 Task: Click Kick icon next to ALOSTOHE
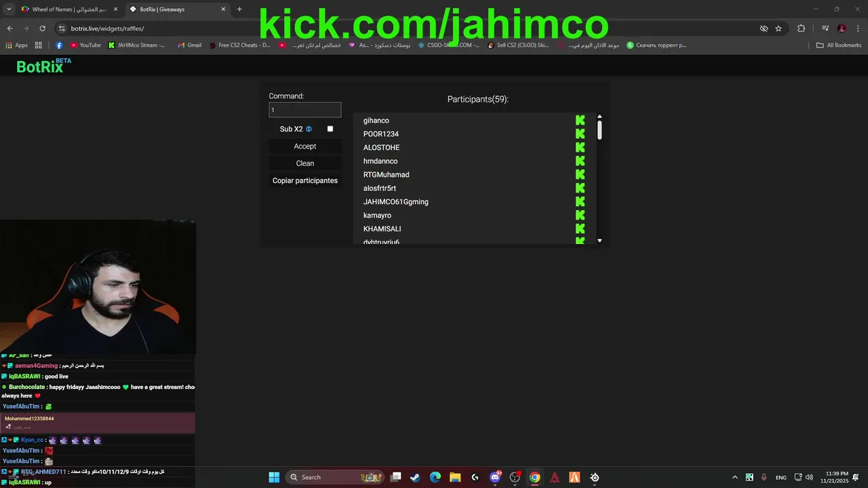pyautogui.click(x=580, y=147)
